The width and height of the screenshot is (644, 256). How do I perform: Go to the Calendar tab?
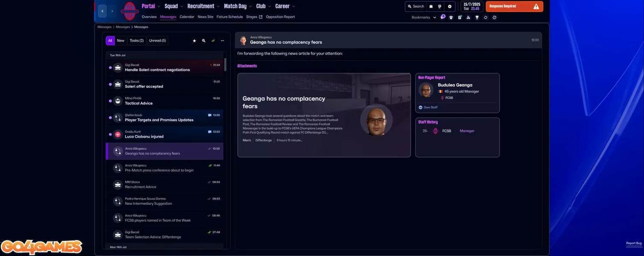click(x=187, y=17)
